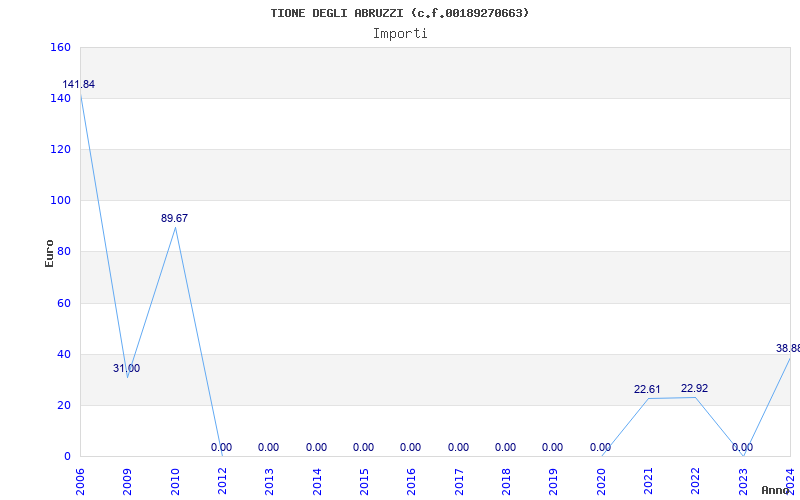Select the 0.00 value for year 2013
Screen dimensions: 800x500
coord(268,447)
